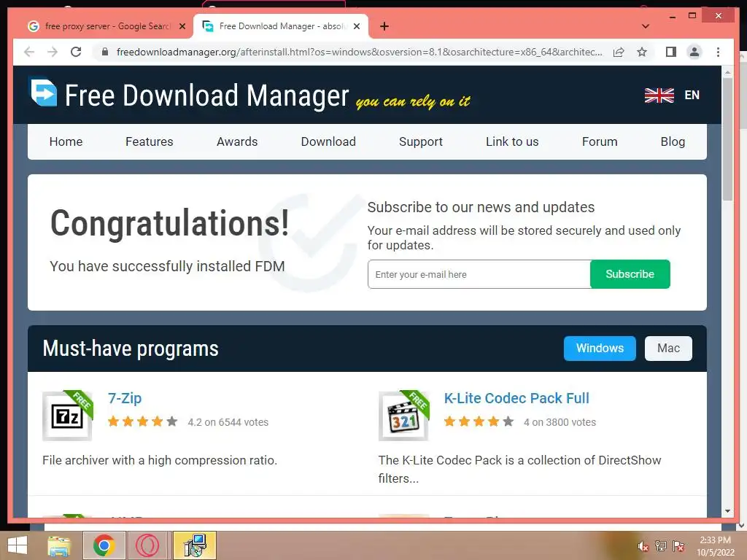The image size is (747, 560).
Task: Click the Chrome taskbar icon
Action: coord(104,545)
